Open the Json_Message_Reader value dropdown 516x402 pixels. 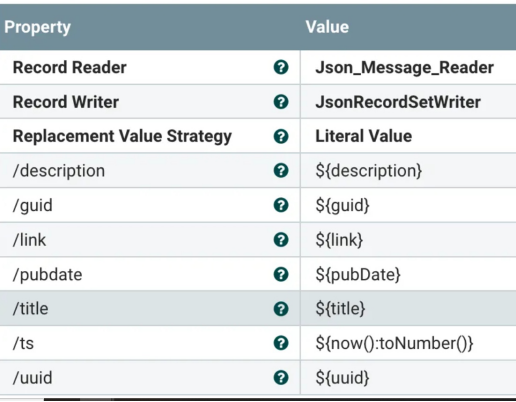pos(408,67)
